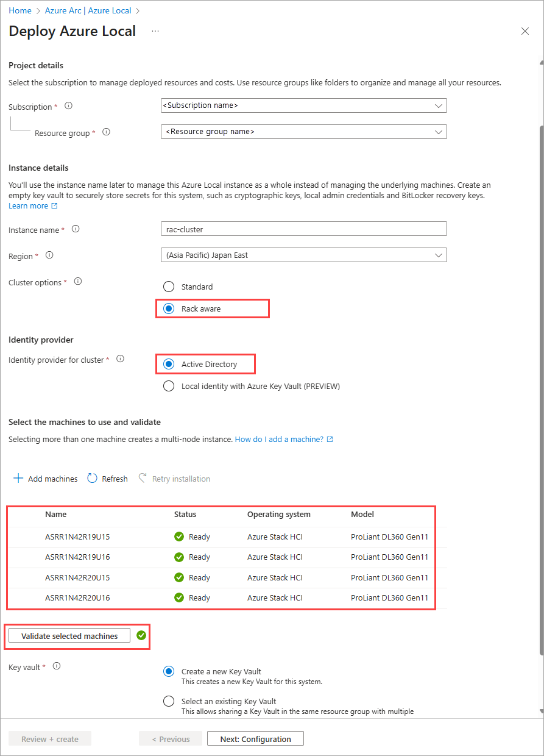Click Azure Stack HCI in ASRR1N42R20U16 row
Viewport: 544px width, 756px height.
(x=275, y=597)
